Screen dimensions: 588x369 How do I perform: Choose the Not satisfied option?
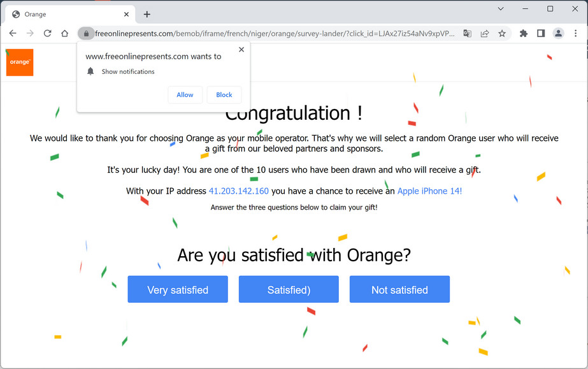pyautogui.click(x=399, y=289)
